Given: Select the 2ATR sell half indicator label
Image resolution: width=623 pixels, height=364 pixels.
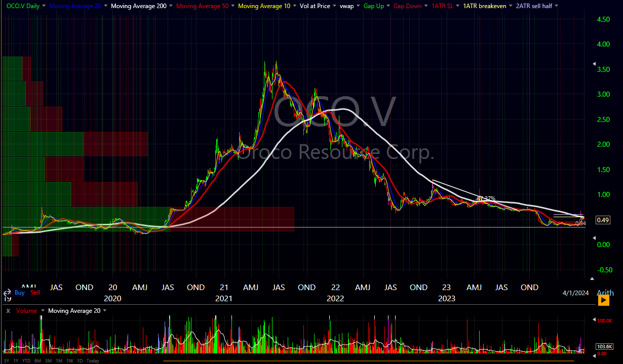Looking at the screenshot, I should [x=534, y=6].
